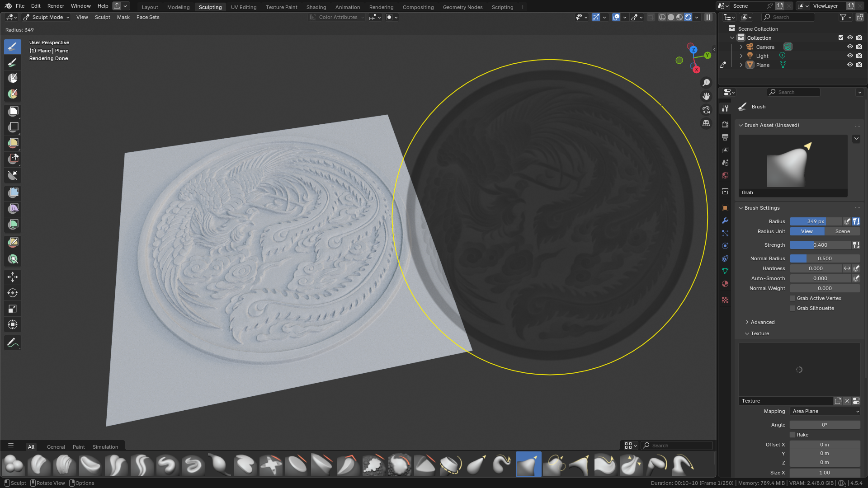
Task: Select the Box Mask tool
Action: 13,112
